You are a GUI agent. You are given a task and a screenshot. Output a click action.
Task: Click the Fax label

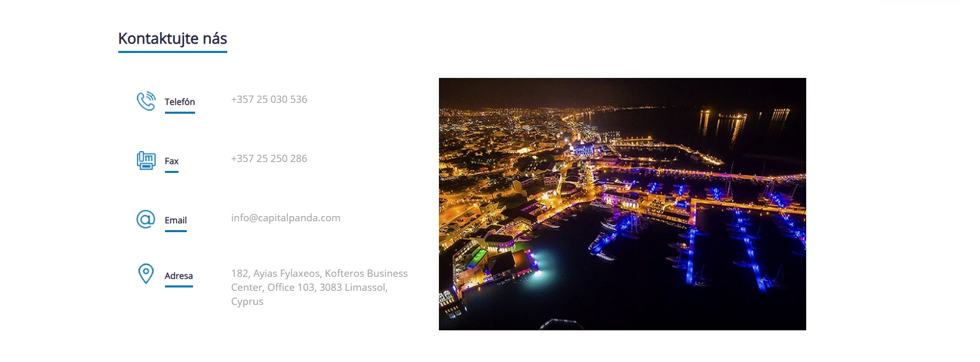coord(171,161)
